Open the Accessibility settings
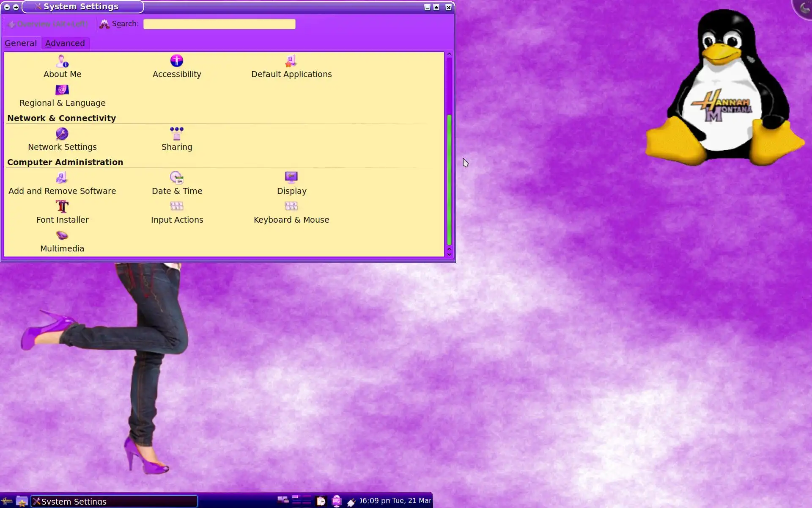Screen dimensions: 812x508 coord(176,67)
